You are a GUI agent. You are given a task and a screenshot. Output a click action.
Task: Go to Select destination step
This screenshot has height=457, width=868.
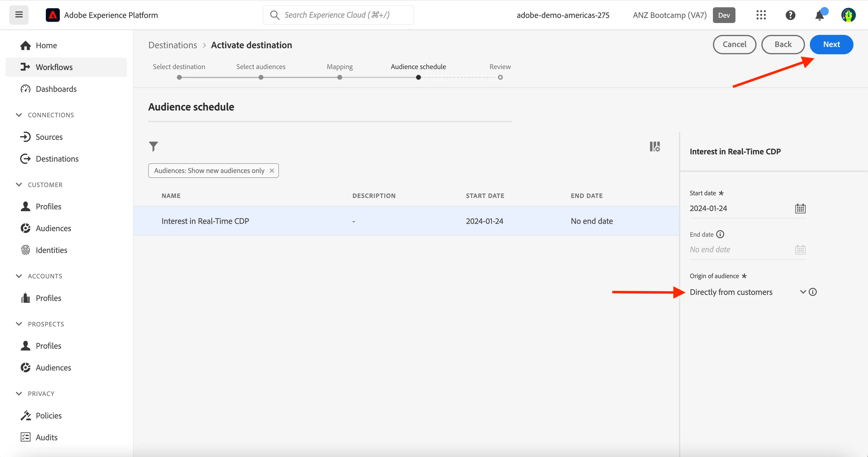[179, 71]
